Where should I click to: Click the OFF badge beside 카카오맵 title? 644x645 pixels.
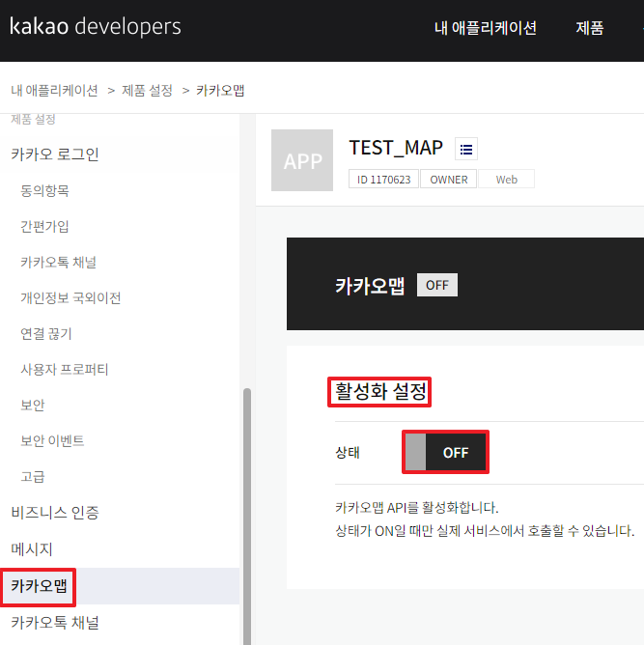tap(437, 285)
